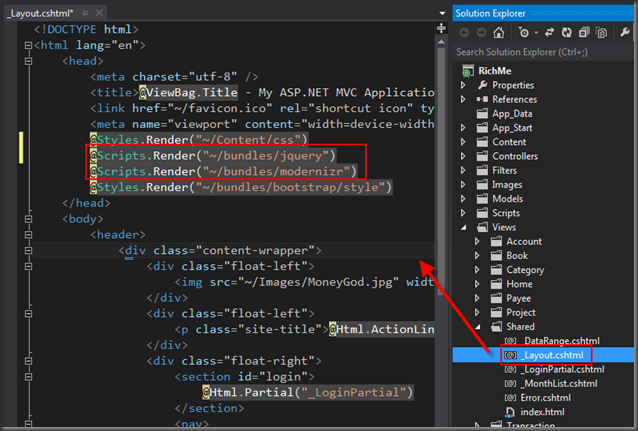Viewport: 638px width, 431px height.
Task: Open Properties via the wrench icon
Action: [625, 32]
